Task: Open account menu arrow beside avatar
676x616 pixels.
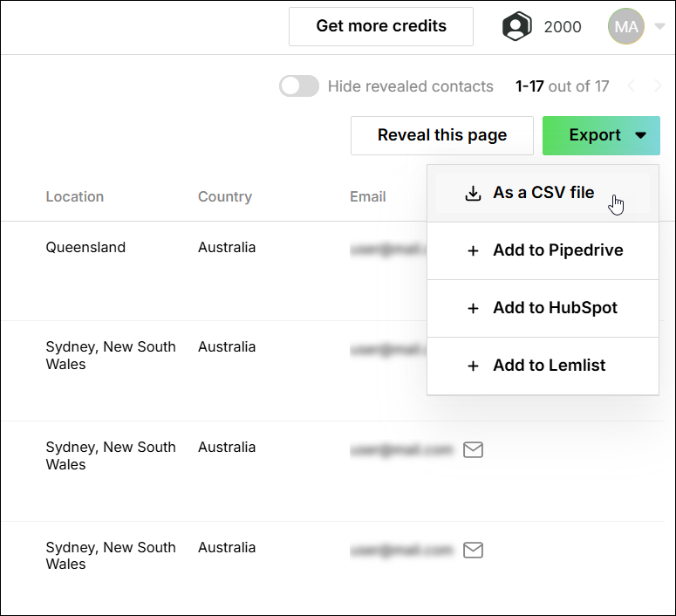Action: click(659, 26)
